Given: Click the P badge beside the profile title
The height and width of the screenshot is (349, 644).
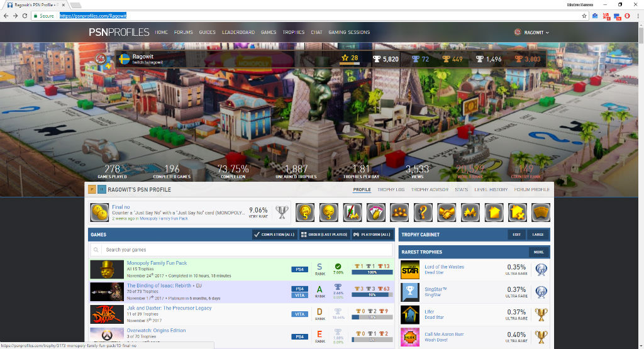Looking at the screenshot, I should [x=92, y=189].
